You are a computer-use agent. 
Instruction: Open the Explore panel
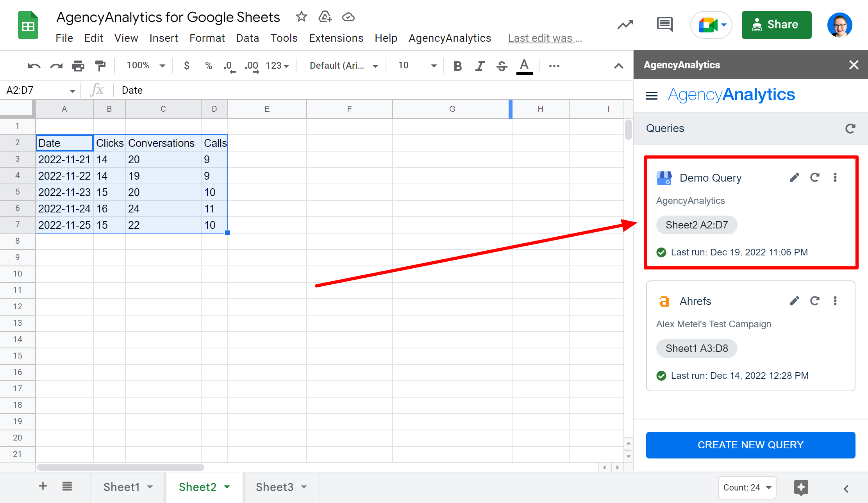coord(801,487)
